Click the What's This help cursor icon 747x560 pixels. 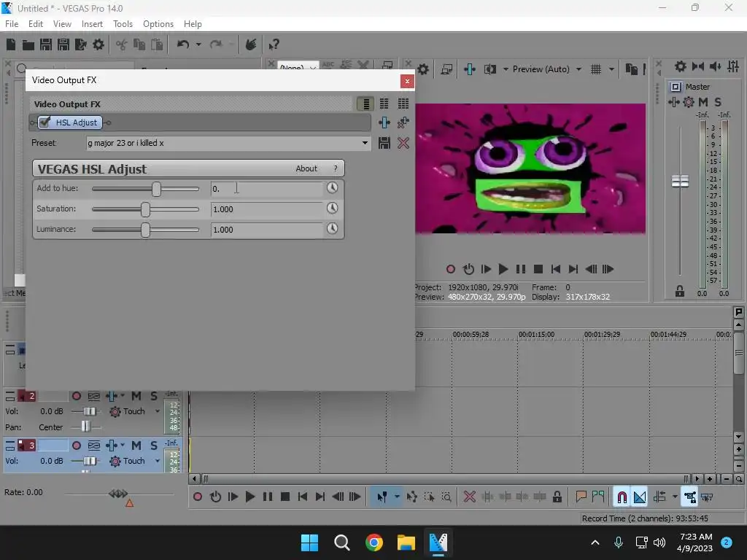tap(274, 44)
